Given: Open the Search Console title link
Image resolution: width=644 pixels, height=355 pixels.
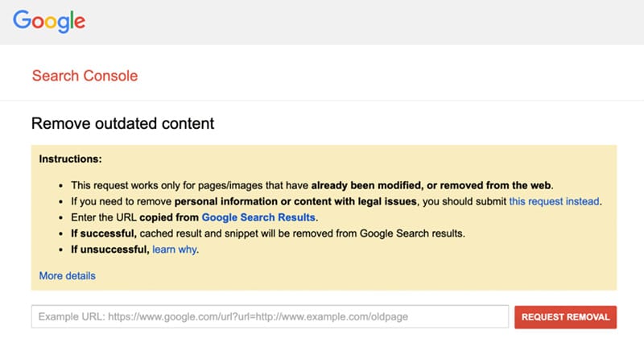Looking at the screenshot, I should point(85,76).
